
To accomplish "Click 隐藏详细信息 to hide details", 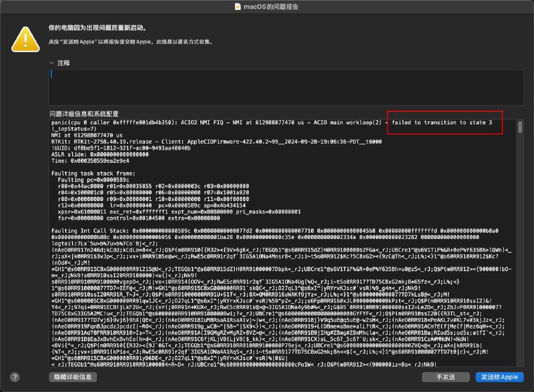I will click(x=73, y=377).
